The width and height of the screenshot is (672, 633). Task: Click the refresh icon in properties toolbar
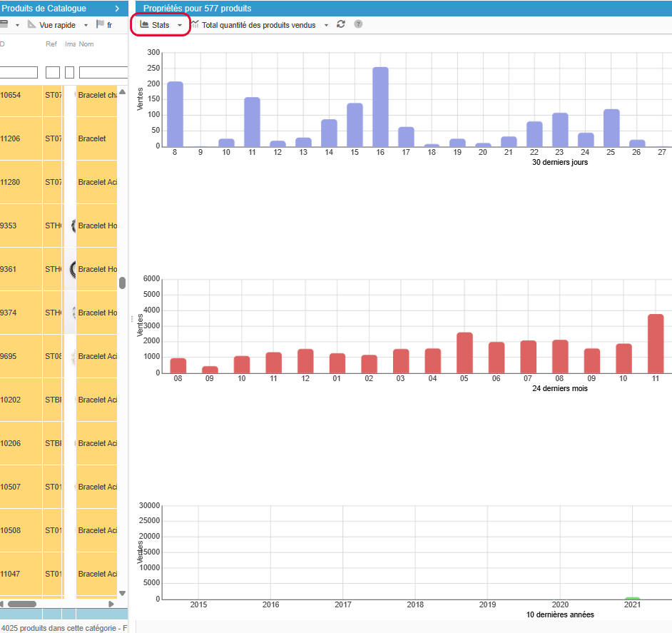tap(341, 24)
